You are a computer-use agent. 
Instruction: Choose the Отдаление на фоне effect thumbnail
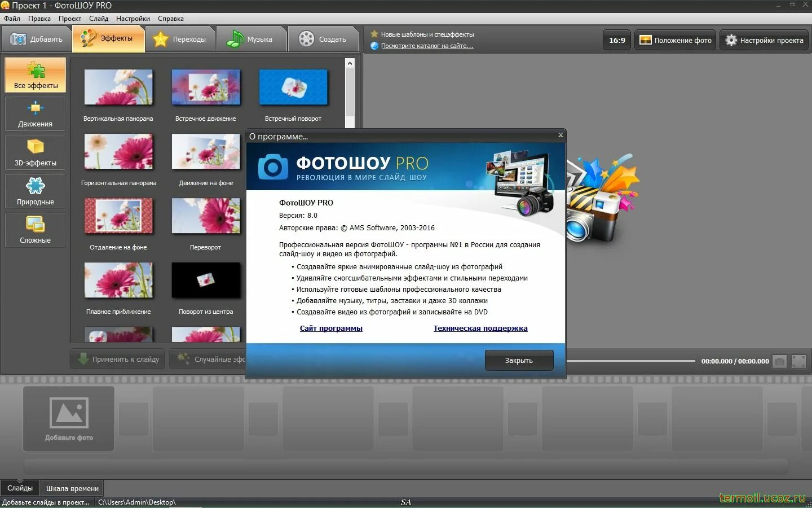click(118, 216)
